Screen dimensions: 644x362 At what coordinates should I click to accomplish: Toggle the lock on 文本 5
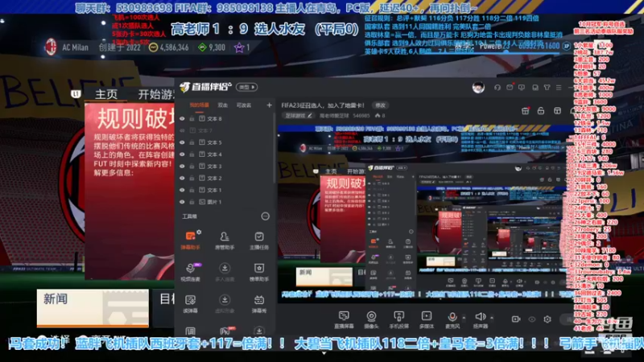(192, 142)
